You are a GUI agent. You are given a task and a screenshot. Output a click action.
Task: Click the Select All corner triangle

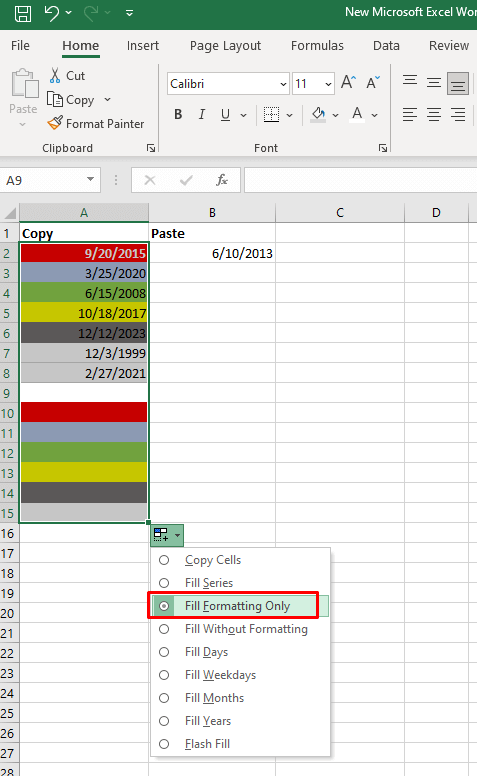pyautogui.click(x=10, y=213)
